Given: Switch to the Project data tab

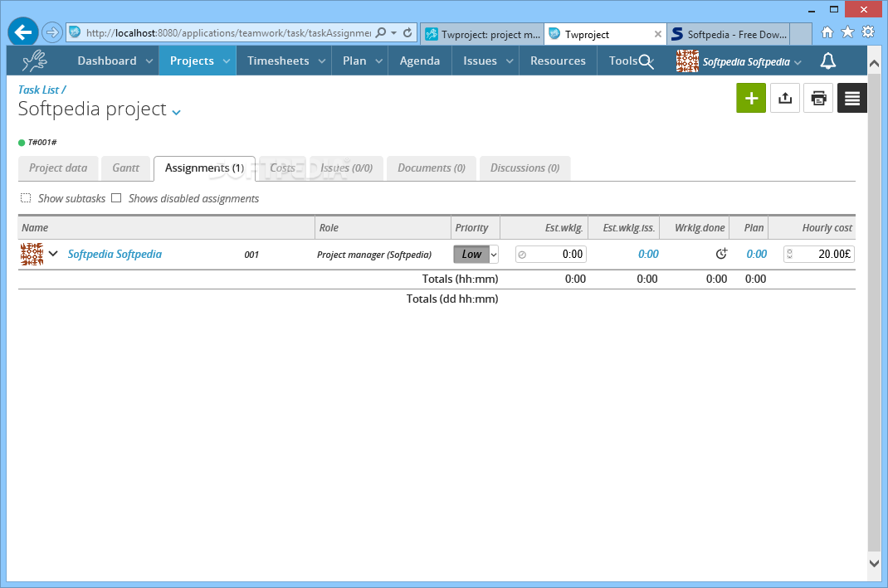Looking at the screenshot, I should [58, 168].
